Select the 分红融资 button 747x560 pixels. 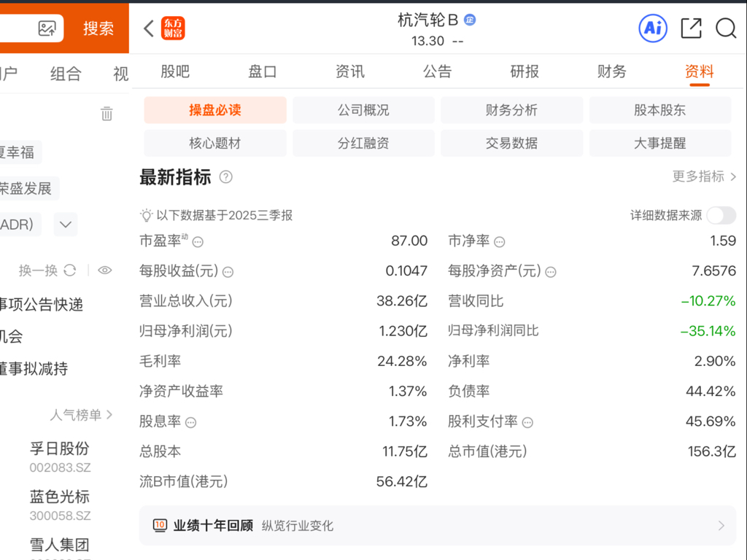(363, 143)
